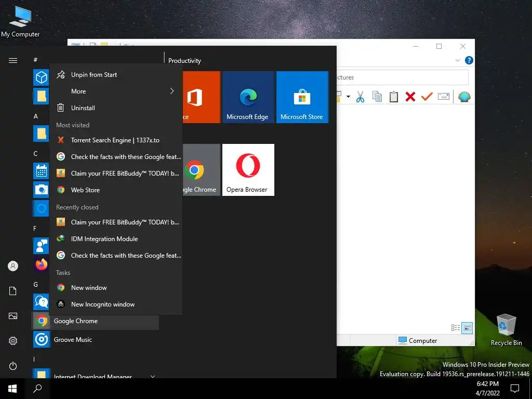Click the letter G group header
This screenshot has width=532, height=399.
[36, 285]
